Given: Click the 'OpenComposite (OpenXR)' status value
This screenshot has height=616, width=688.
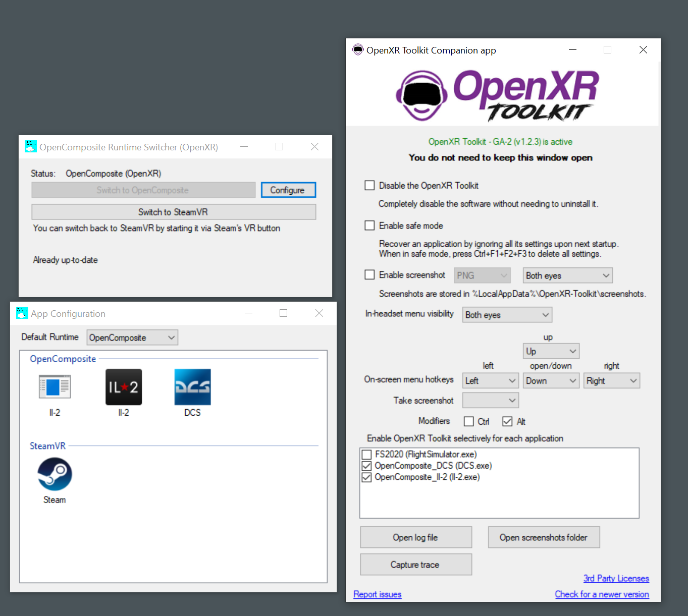Looking at the screenshot, I should [114, 174].
